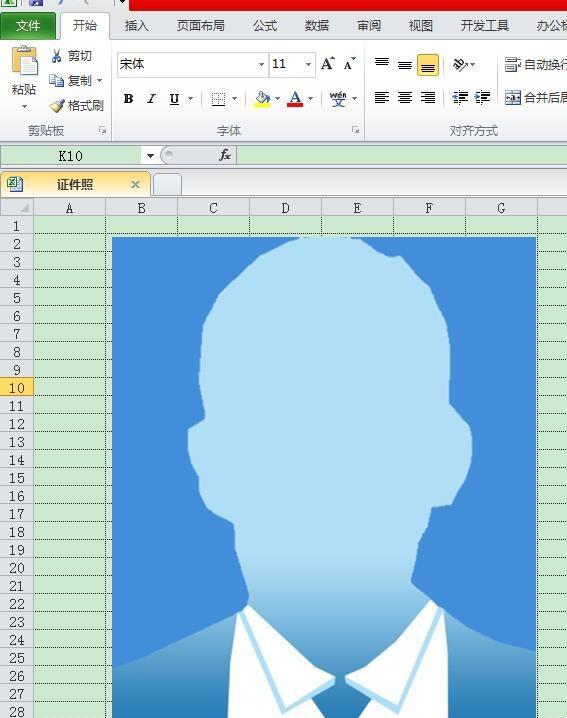Click the Copy (复制) button
567x718 pixels.
70,81
